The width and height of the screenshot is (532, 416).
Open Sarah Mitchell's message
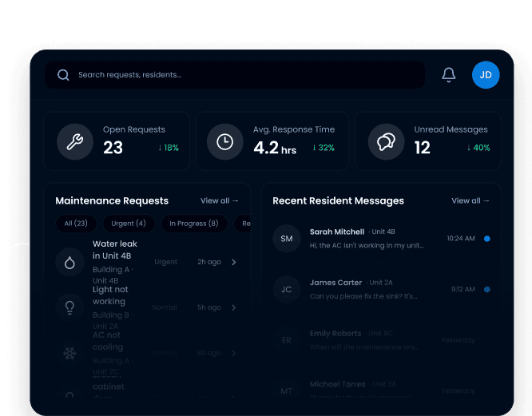381,239
